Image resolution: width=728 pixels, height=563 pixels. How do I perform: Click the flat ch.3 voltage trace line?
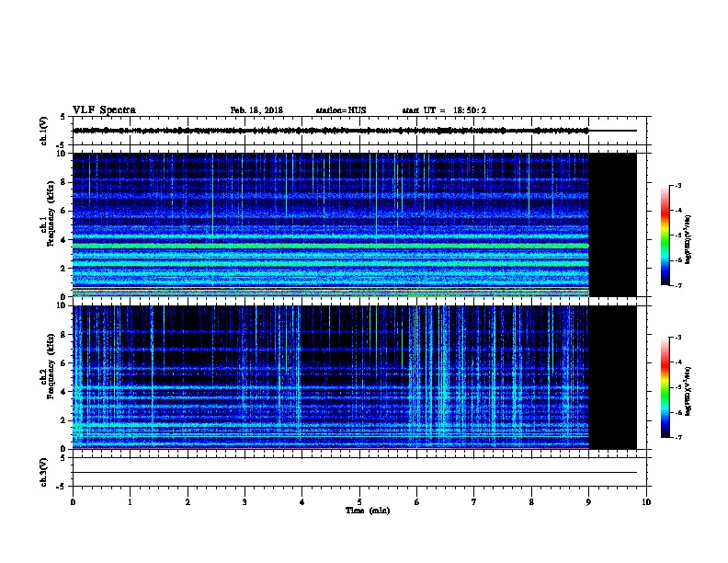[355, 473]
